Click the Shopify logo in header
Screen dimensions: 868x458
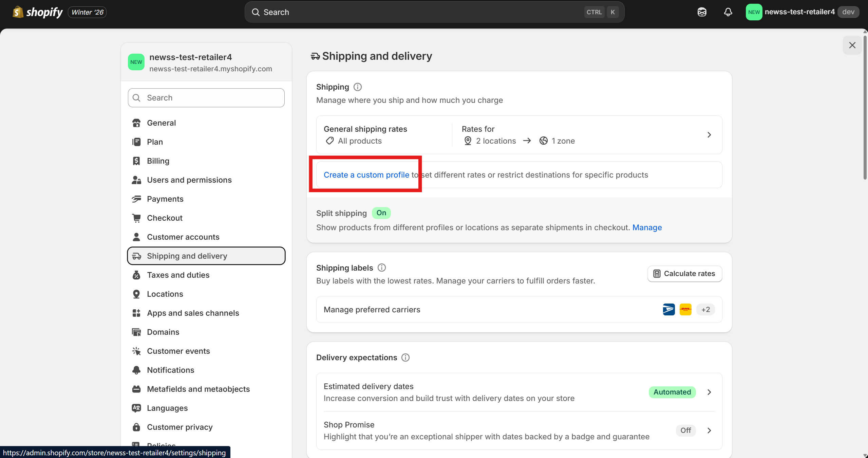(37, 12)
